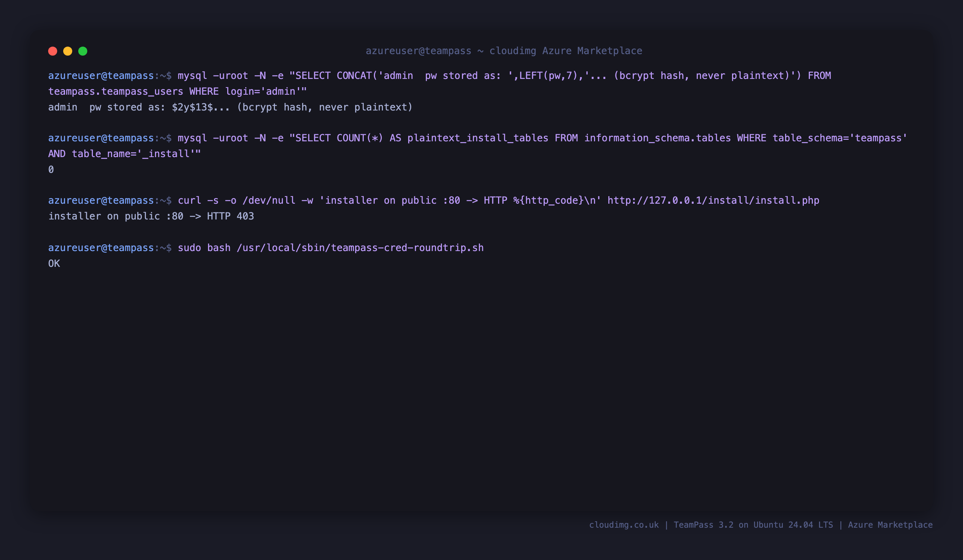Click the query output '0'
Image resolution: width=963 pixels, height=560 pixels.
pos(51,170)
